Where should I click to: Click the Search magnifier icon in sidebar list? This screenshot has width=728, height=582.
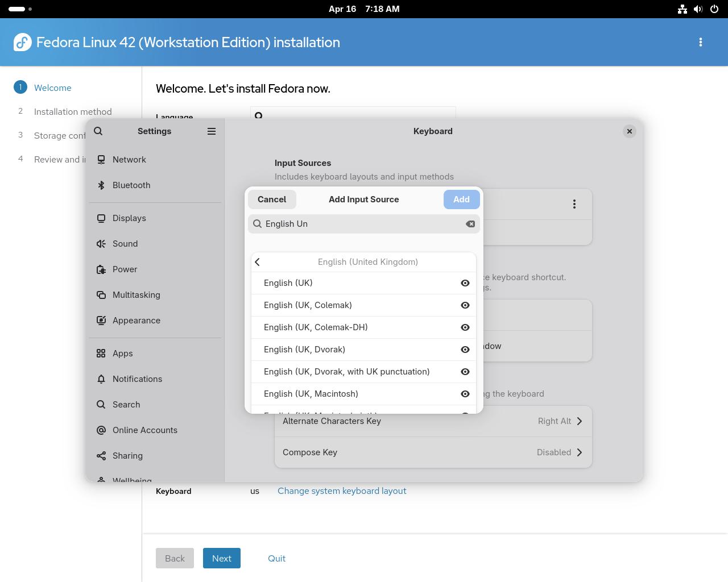(x=101, y=405)
